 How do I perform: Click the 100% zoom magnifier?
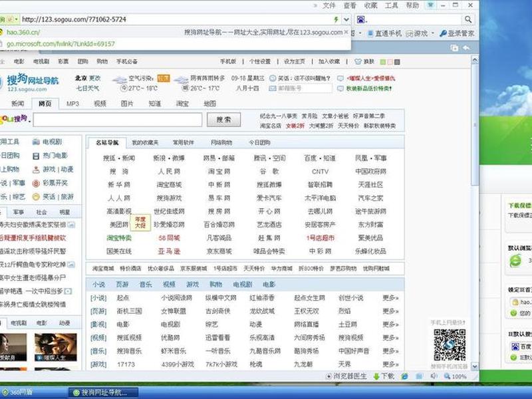447,376
